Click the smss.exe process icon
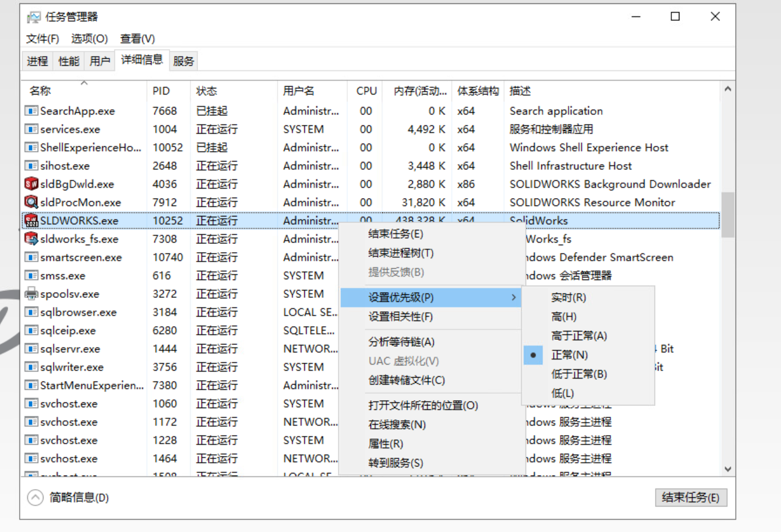The width and height of the screenshot is (781, 532). (31, 275)
